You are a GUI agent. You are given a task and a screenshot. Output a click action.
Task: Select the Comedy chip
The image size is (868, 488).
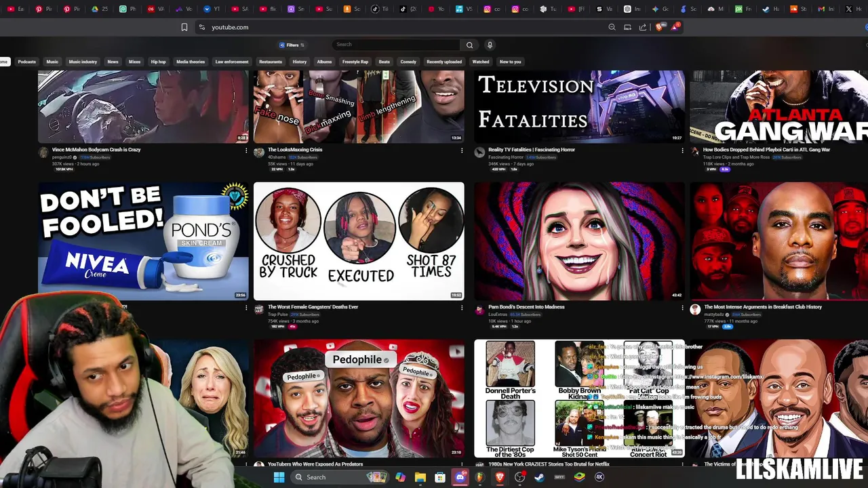click(408, 62)
